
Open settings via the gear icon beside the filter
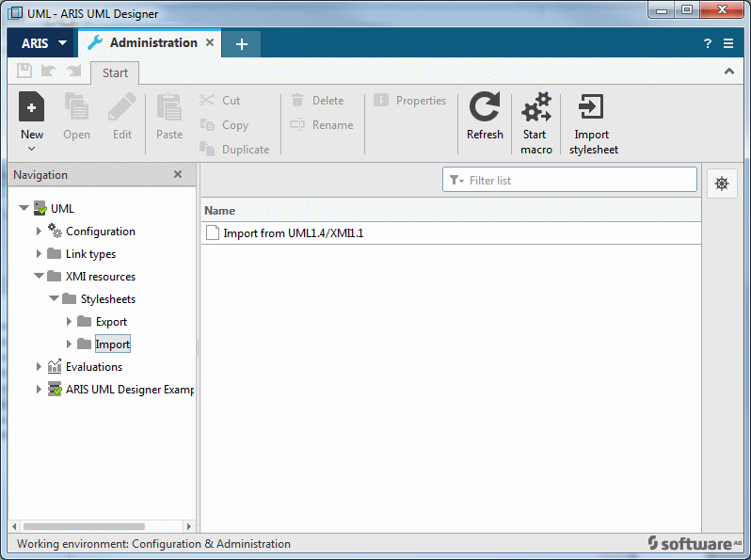click(x=722, y=183)
